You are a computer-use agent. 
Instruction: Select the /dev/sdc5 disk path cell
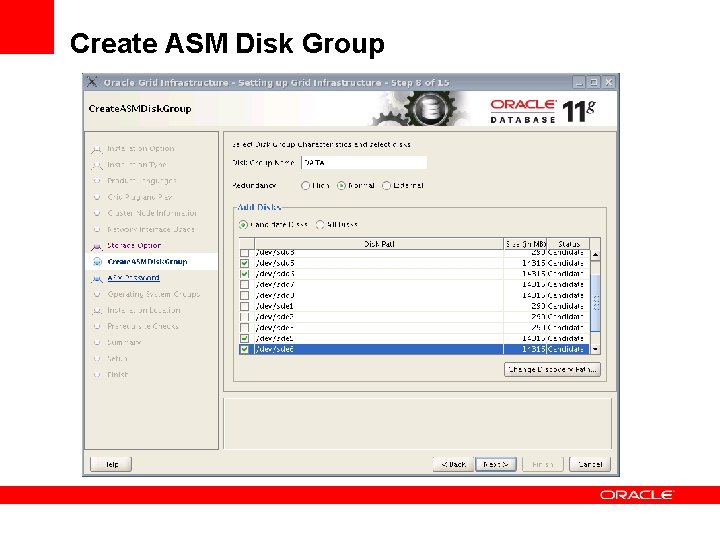pos(379,263)
